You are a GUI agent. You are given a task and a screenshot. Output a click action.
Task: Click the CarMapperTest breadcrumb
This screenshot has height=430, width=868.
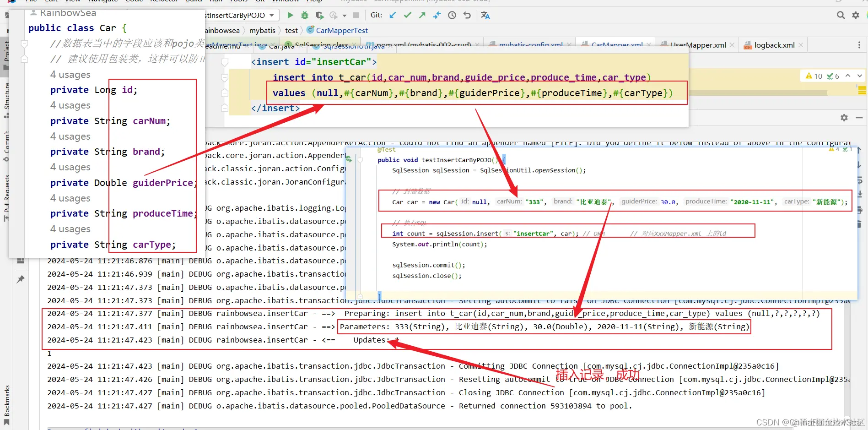coord(342,30)
